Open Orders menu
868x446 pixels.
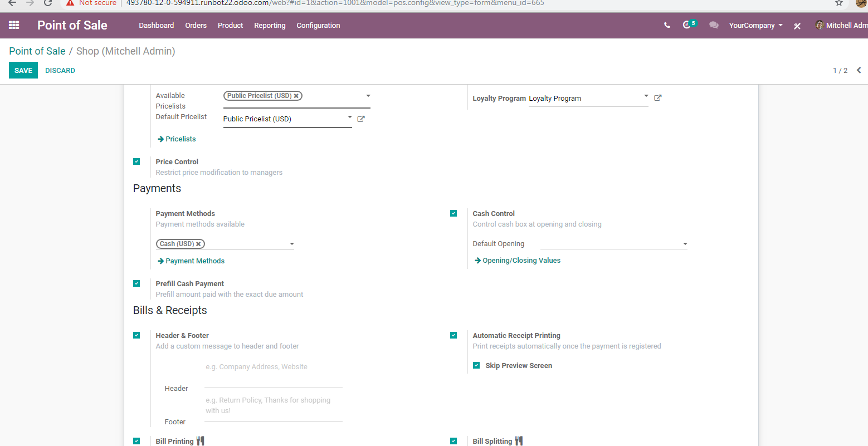(196, 25)
